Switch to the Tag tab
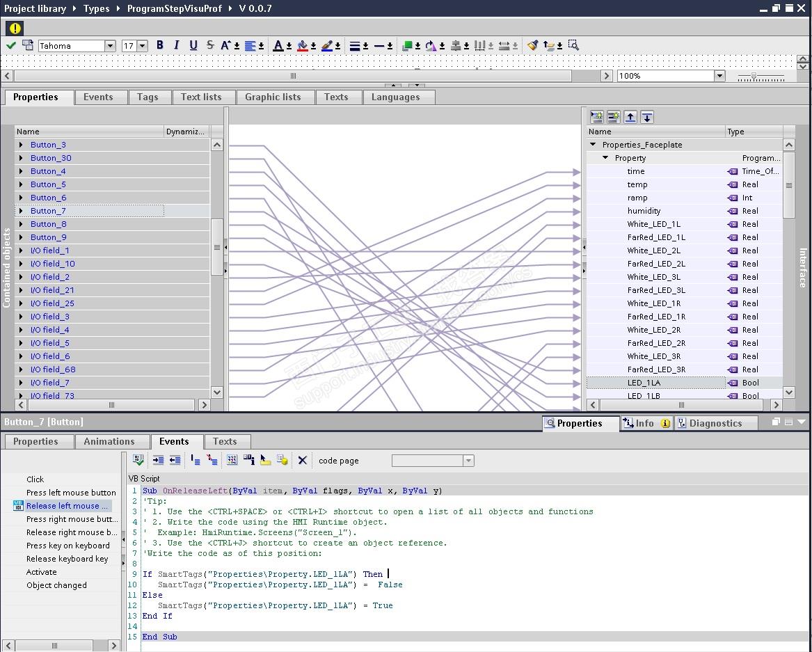Screen dimensions: 812x652 (x=147, y=97)
